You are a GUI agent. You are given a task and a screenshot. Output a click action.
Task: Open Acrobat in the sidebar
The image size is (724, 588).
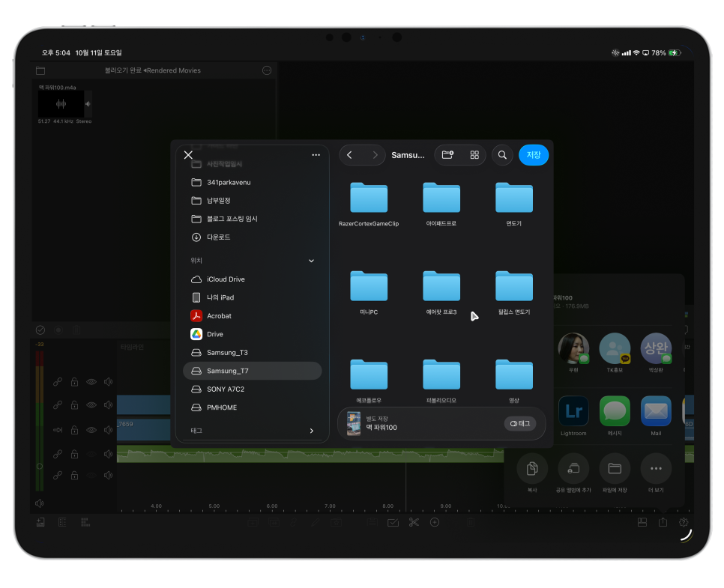pyautogui.click(x=252, y=316)
